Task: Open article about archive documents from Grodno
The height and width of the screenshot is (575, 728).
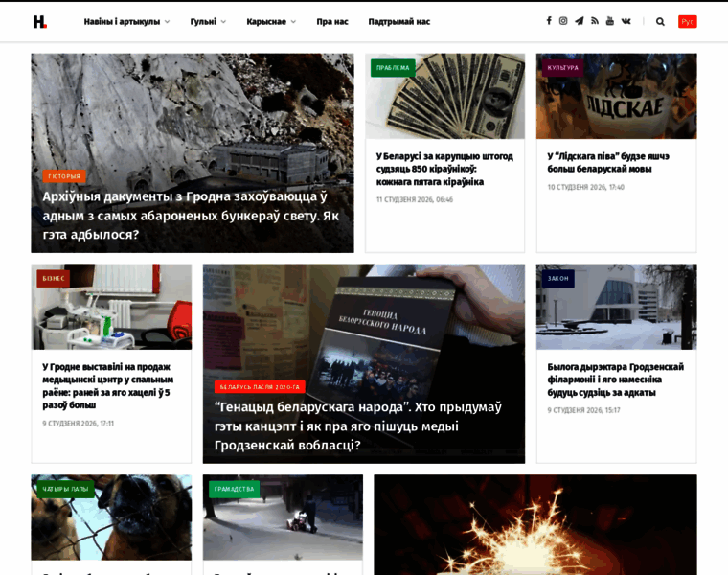Action: [x=191, y=215]
